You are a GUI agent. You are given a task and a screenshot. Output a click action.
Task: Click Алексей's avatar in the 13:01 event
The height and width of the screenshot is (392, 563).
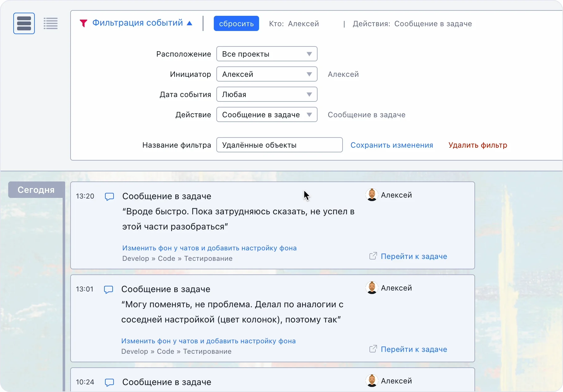372,288
